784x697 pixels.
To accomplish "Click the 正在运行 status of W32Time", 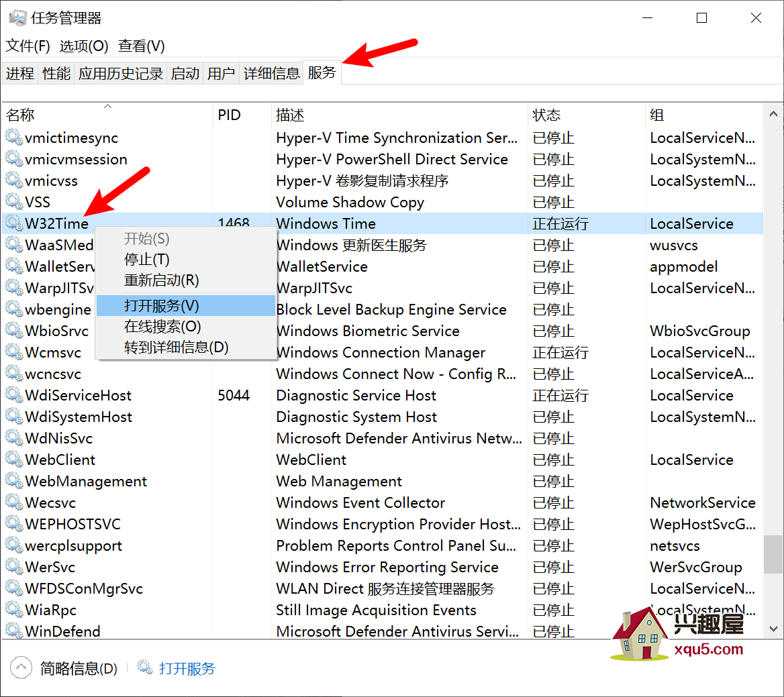I will [x=560, y=223].
